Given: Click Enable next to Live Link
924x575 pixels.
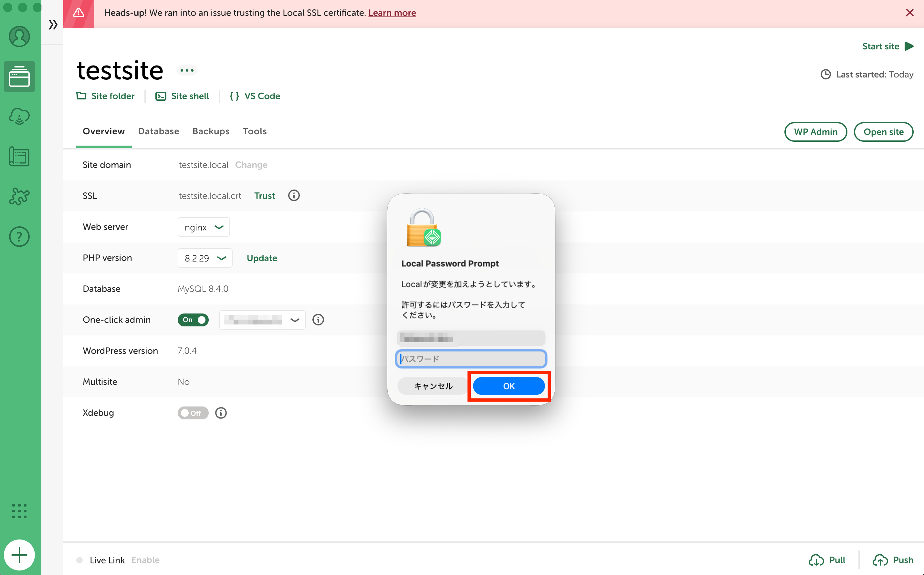Looking at the screenshot, I should [145, 560].
